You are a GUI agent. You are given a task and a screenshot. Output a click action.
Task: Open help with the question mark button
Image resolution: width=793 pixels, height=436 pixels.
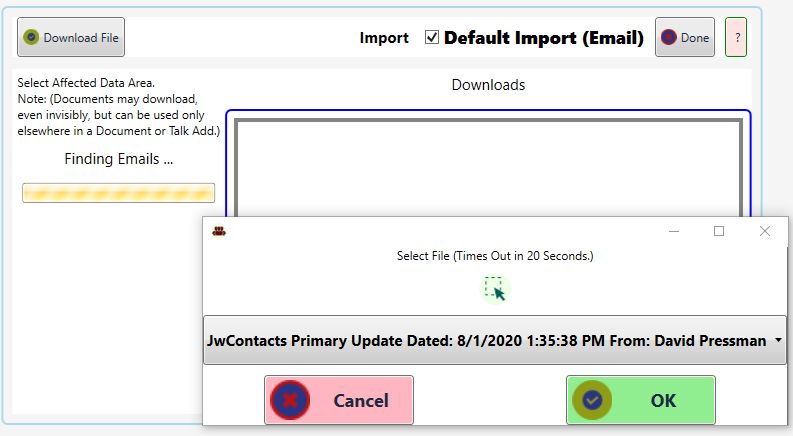coord(736,37)
